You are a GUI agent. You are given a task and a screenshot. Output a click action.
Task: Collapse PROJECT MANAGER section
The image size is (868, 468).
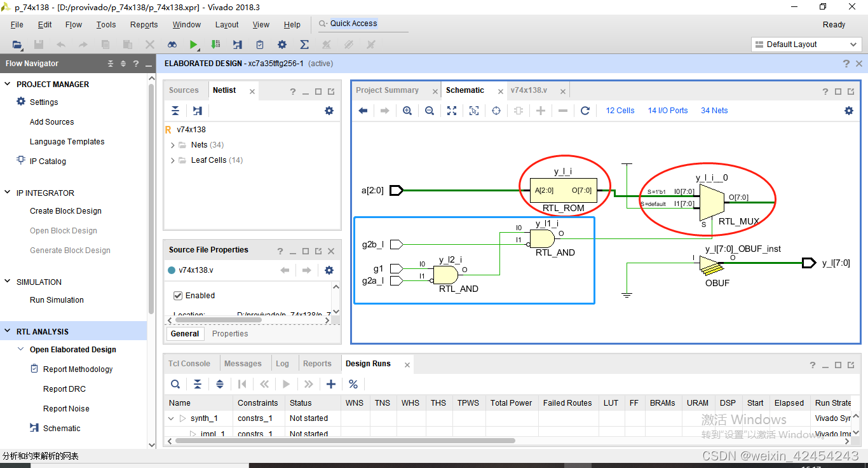click(x=8, y=84)
